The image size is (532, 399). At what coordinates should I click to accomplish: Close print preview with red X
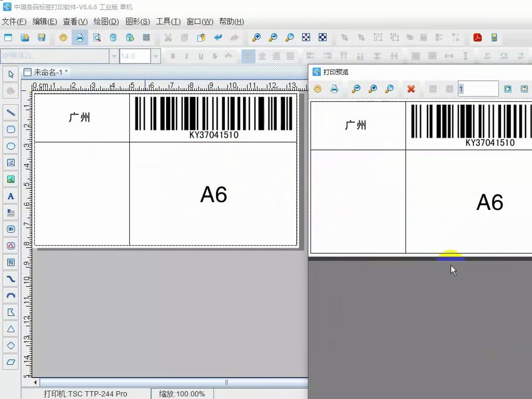[411, 89]
